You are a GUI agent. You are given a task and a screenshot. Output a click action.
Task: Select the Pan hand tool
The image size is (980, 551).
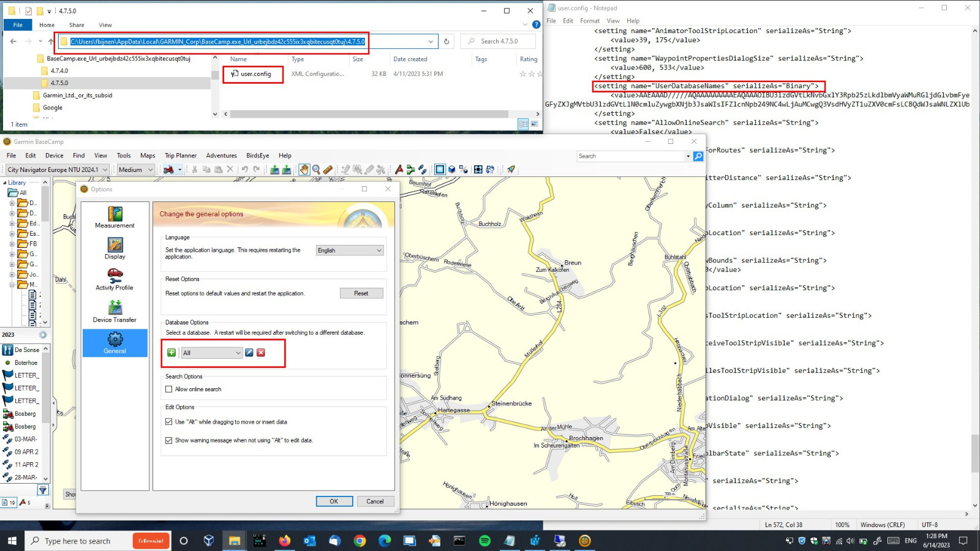pos(304,170)
